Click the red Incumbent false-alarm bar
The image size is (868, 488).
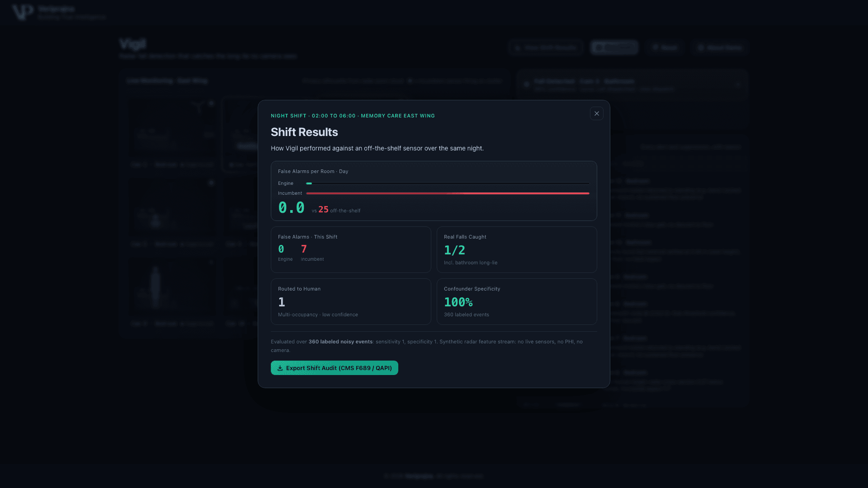point(448,193)
